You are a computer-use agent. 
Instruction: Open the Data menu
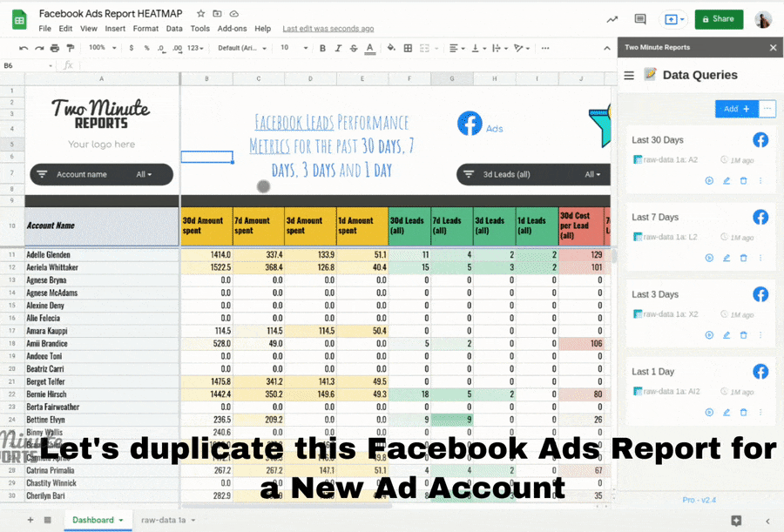pyautogui.click(x=174, y=29)
